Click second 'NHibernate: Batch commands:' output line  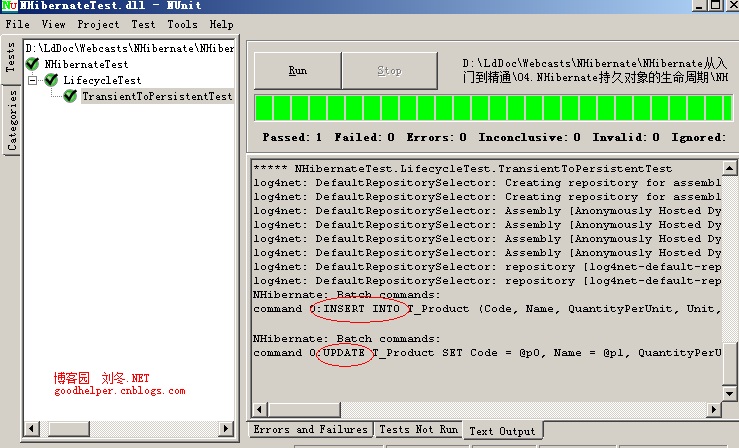click(347, 339)
